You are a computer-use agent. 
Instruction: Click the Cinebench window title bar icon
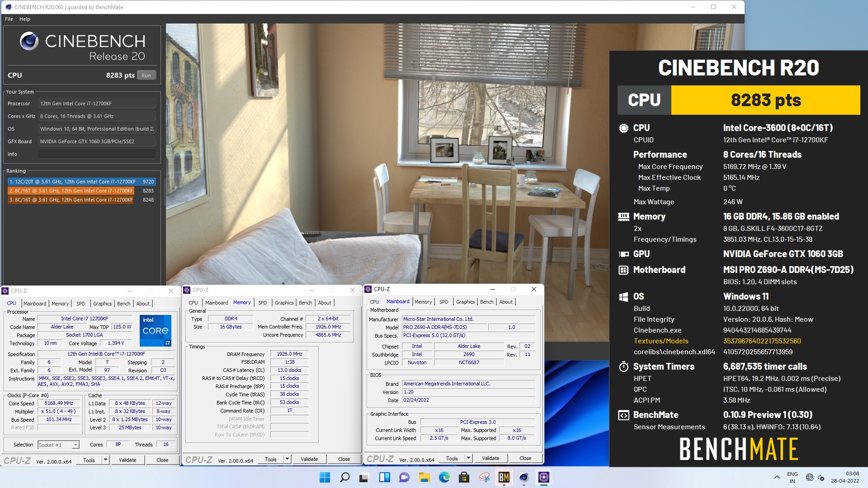tap(8, 7)
